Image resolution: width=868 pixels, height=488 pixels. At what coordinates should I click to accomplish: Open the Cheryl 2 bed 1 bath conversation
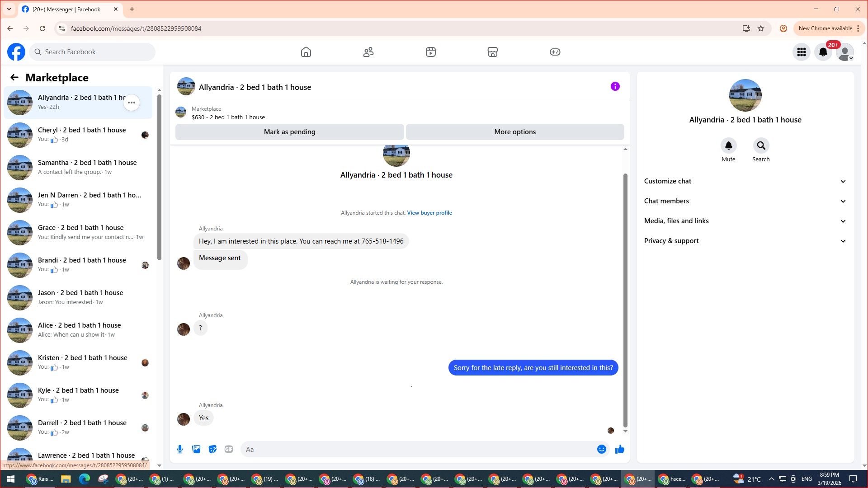coord(81,135)
